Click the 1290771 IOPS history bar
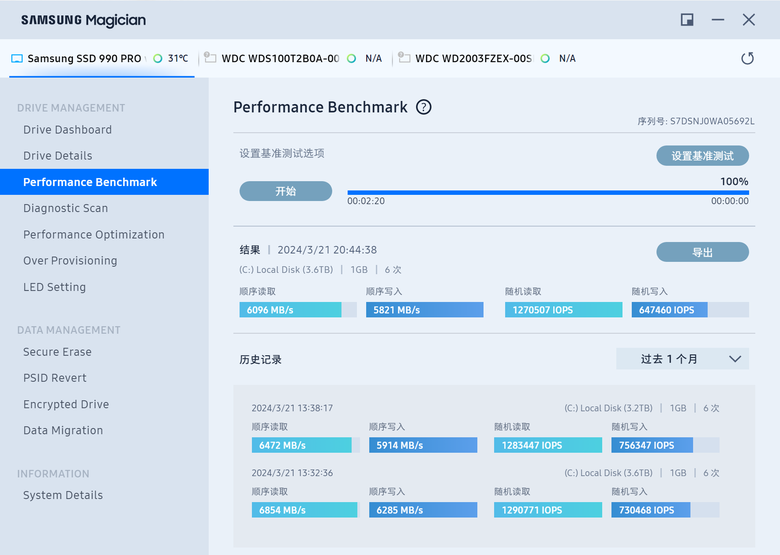Image resolution: width=780 pixels, height=555 pixels. click(548, 510)
